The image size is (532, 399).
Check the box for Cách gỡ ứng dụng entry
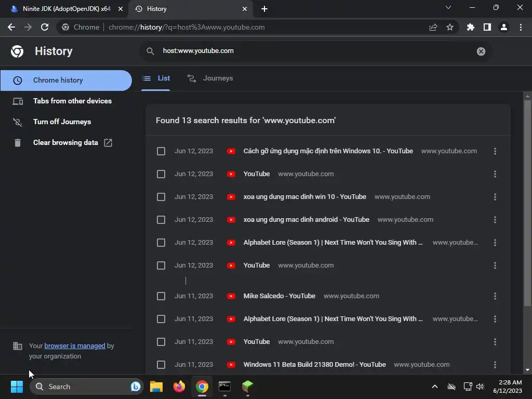161,151
